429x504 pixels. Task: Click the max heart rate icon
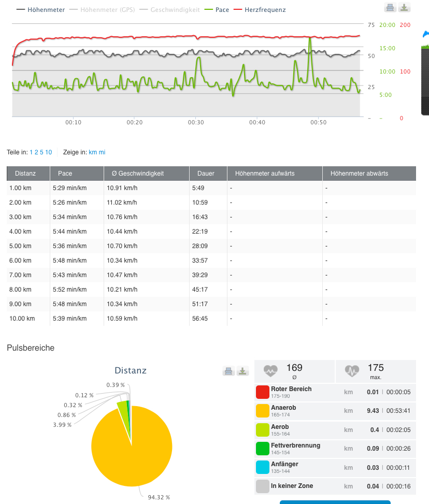click(352, 371)
